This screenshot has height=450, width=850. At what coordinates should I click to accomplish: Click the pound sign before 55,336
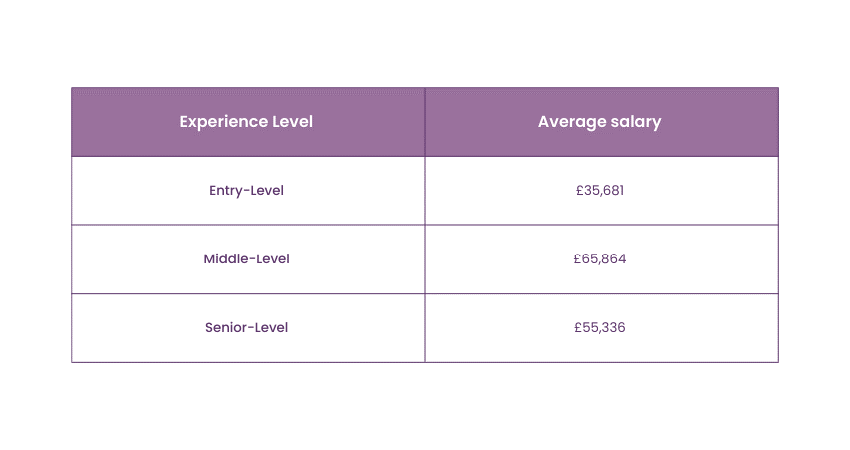coord(579,327)
